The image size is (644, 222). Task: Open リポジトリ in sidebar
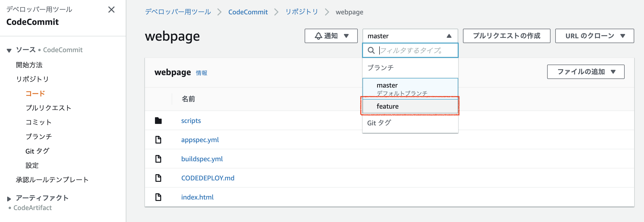pos(33,79)
